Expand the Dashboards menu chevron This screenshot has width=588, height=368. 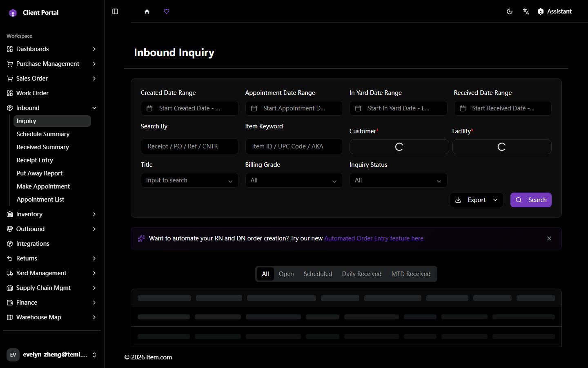tap(94, 49)
